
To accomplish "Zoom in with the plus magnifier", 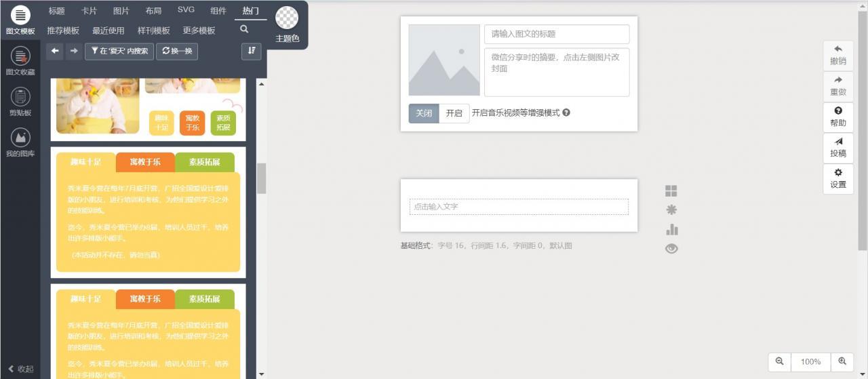I will (x=842, y=361).
